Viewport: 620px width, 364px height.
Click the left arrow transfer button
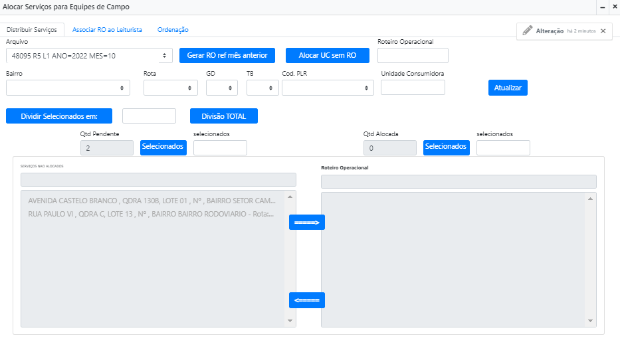(x=306, y=300)
